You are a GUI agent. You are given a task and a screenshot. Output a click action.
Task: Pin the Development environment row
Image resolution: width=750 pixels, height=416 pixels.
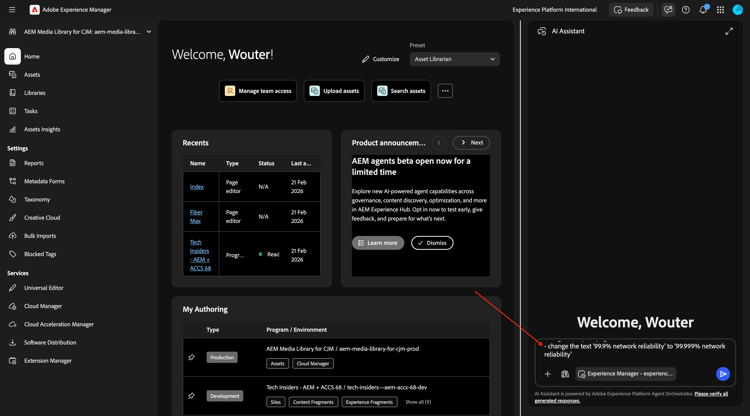click(191, 396)
